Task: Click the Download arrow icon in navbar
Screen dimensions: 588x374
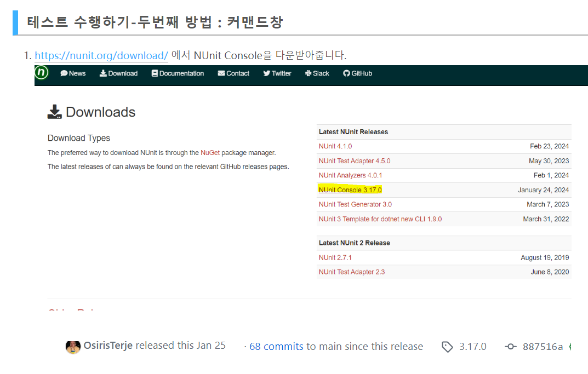Action: coord(103,73)
